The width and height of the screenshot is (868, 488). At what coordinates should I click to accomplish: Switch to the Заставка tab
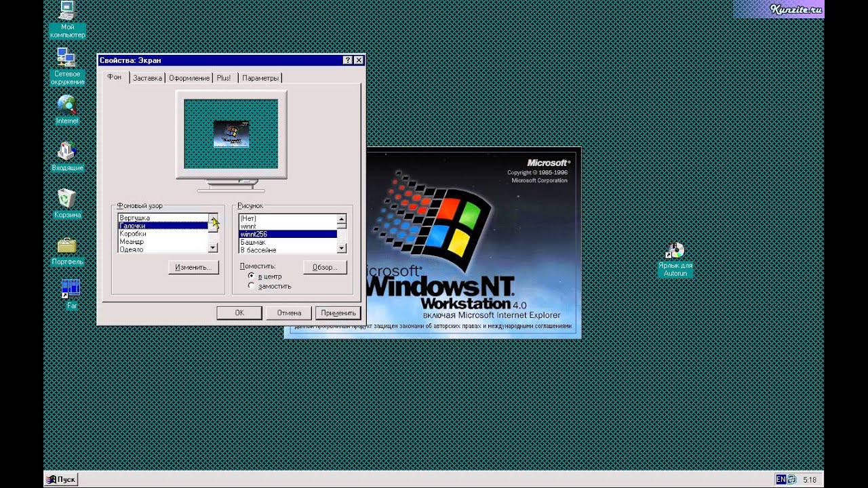click(x=147, y=78)
